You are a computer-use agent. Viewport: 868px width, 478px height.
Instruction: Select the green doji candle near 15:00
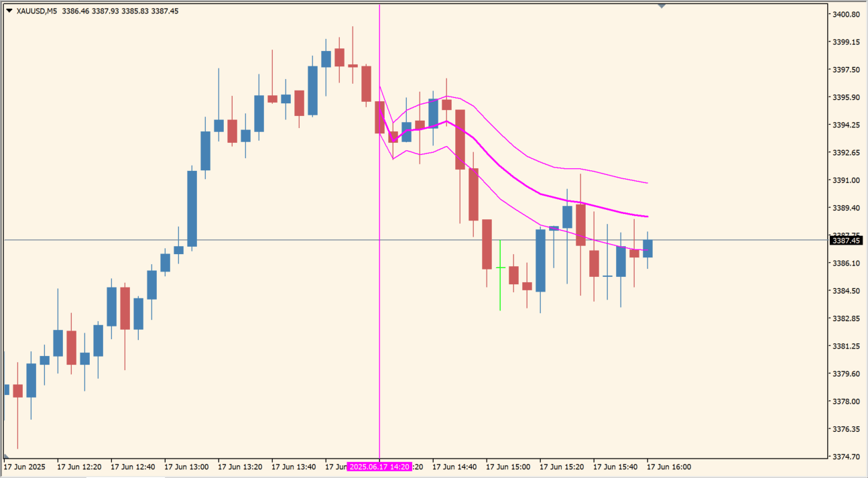click(500, 268)
